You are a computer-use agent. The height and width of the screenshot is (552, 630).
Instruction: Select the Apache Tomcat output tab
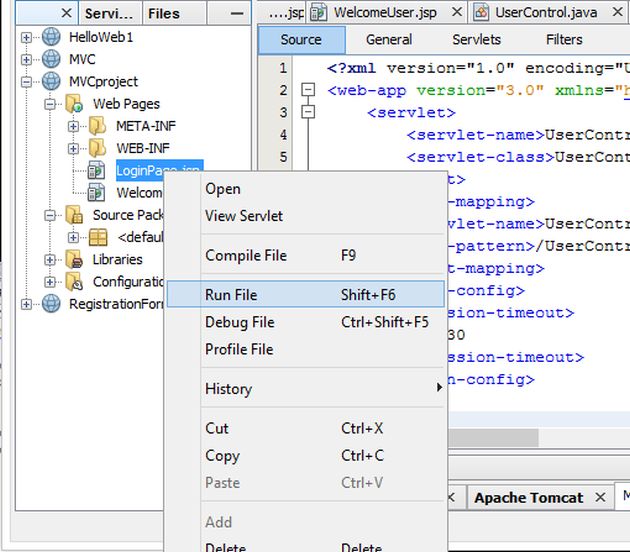point(540,498)
